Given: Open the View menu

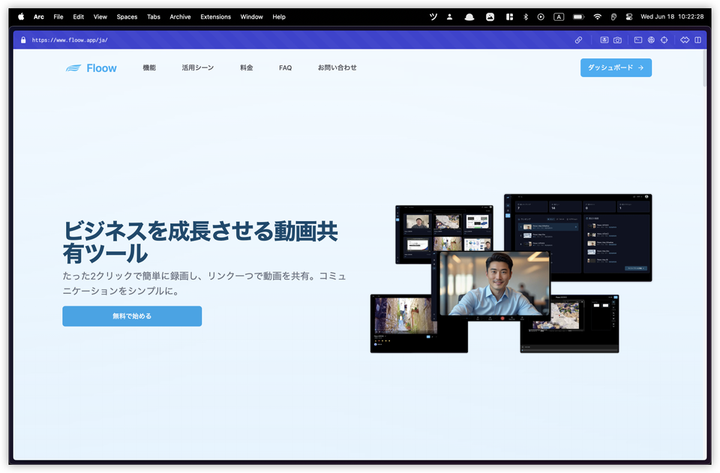Looking at the screenshot, I should (x=100, y=17).
